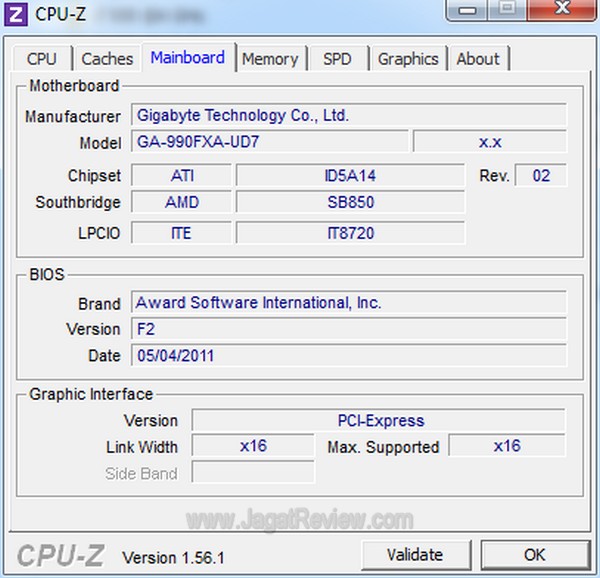Click the Southbridge vendor value AMD

(181, 202)
